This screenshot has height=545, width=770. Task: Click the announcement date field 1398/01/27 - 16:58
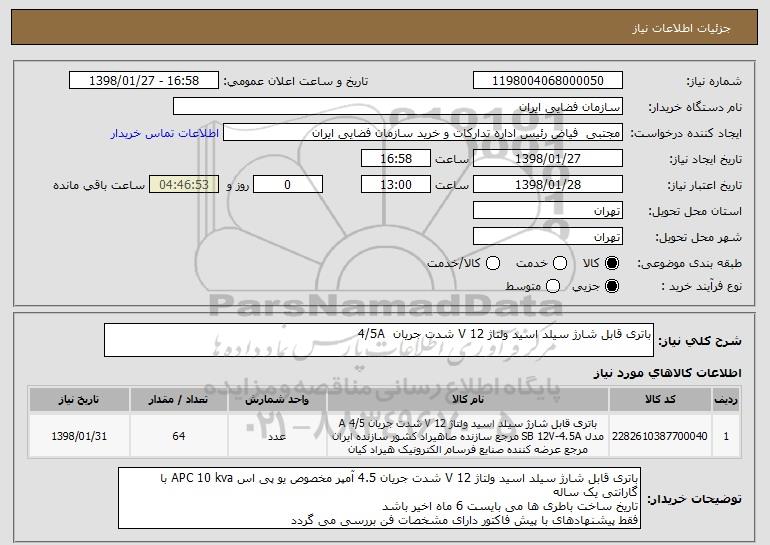(x=144, y=81)
